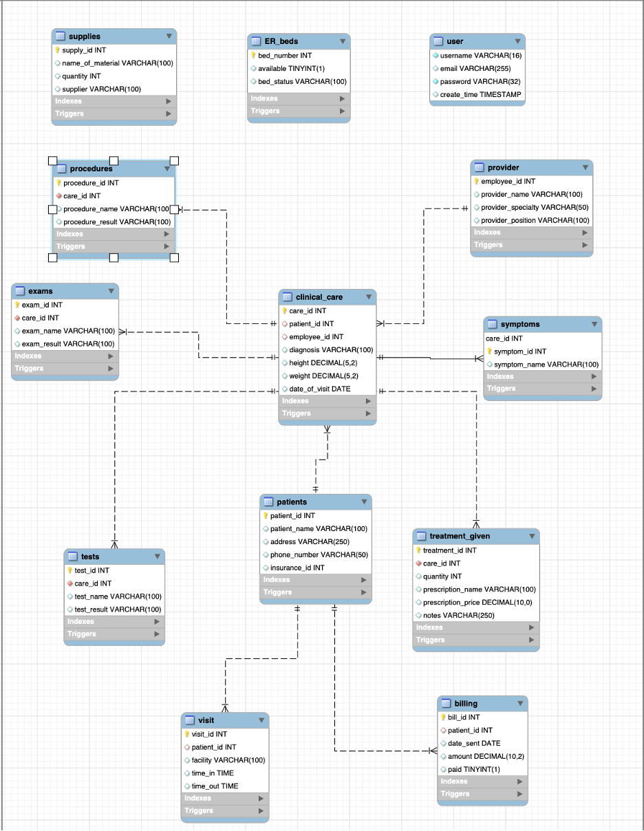This screenshot has width=644, height=831.
Task: Select the procedures table title
Action: (92, 169)
